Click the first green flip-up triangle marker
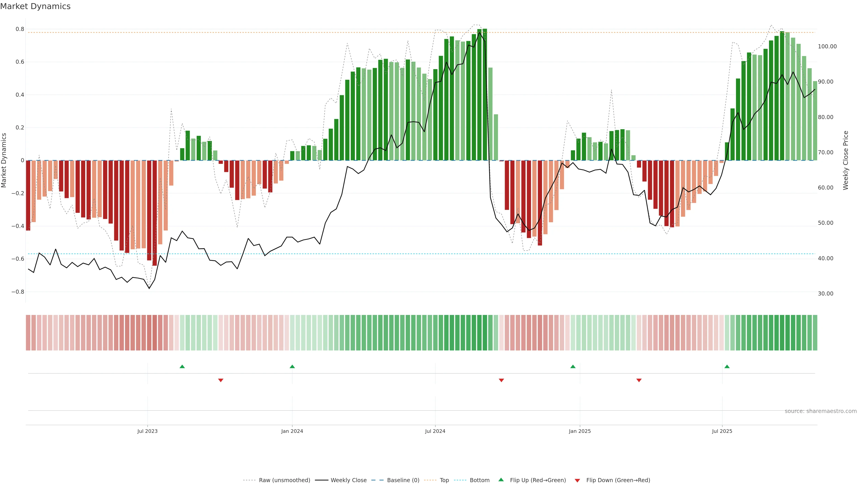Viewport: 868px width, 488px height. [182, 366]
